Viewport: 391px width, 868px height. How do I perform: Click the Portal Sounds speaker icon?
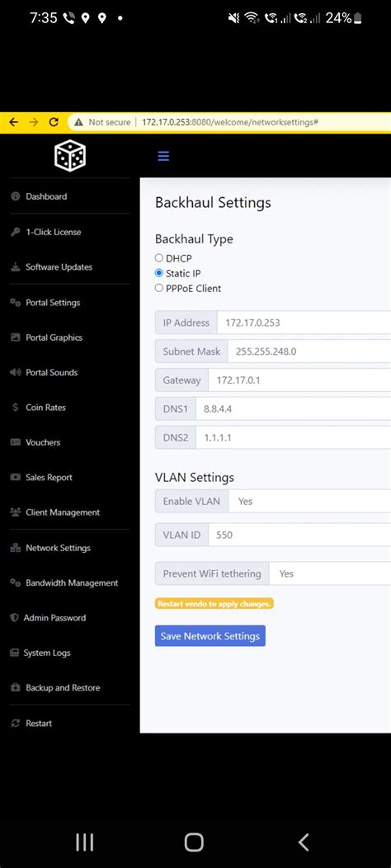click(x=16, y=373)
